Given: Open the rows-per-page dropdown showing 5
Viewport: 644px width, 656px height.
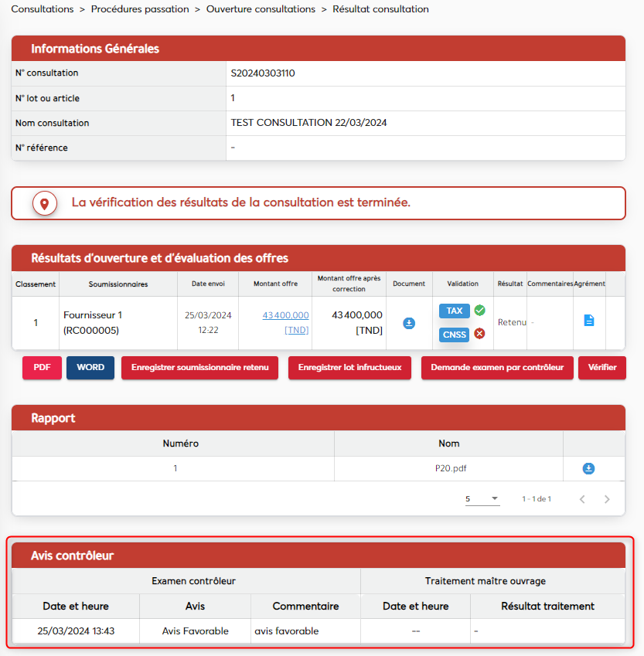Looking at the screenshot, I should tap(482, 499).
